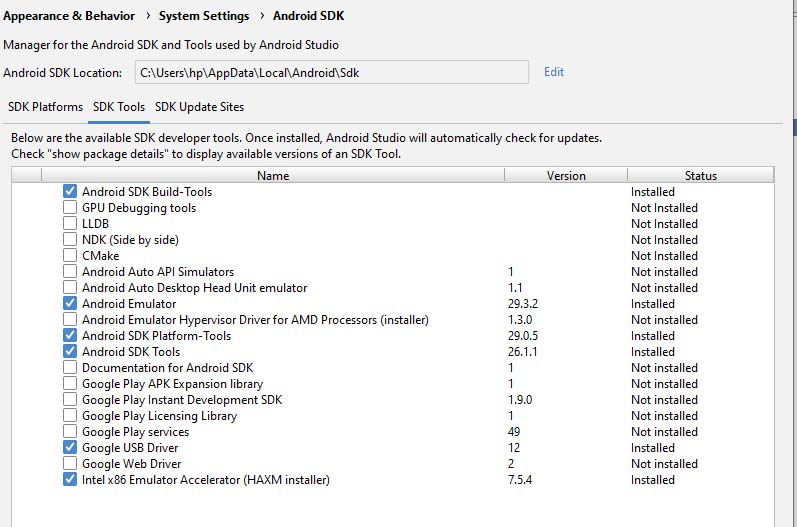The width and height of the screenshot is (797, 527).
Task: Uncheck the Android SDK Build-Tools checkbox
Action: tap(70, 191)
